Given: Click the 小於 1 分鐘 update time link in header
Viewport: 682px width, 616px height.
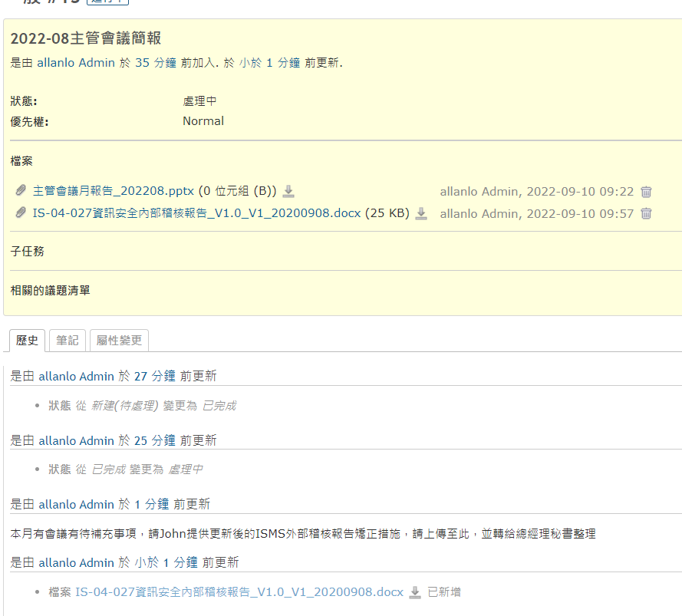Looking at the screenshot, I should tap(270, 63).
